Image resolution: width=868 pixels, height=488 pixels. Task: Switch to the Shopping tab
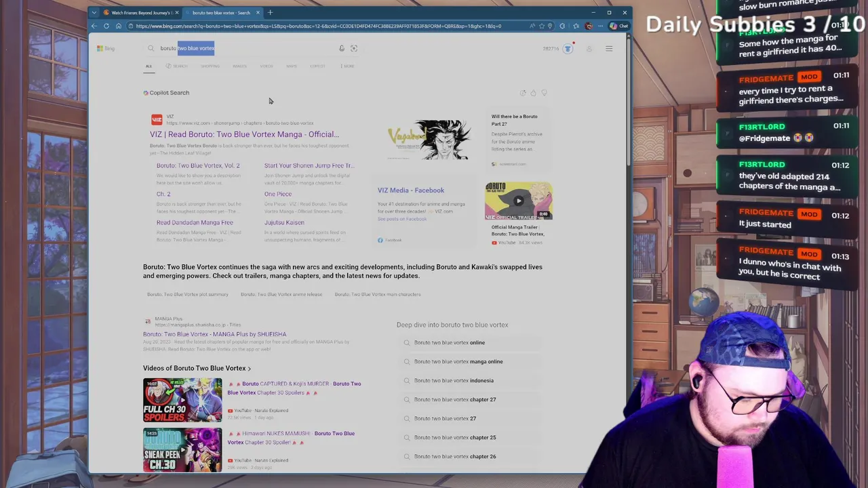pos(210,66)
